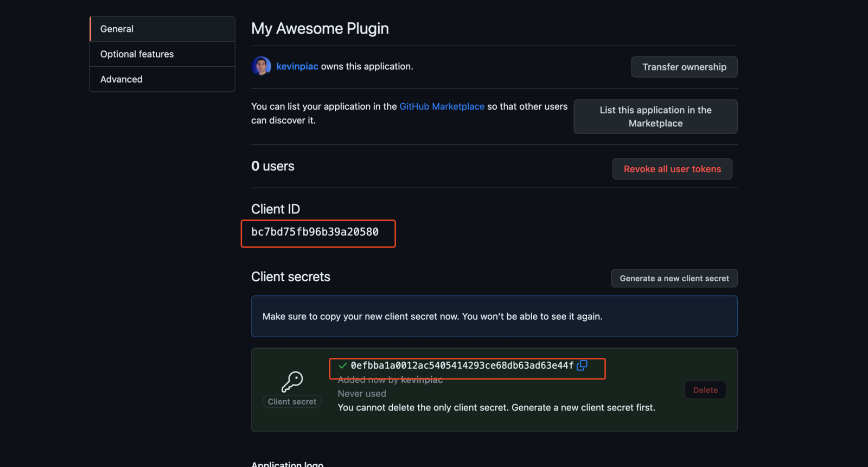Click the kevinpiac name under Added now
This screenshot has width=868, height=467.
click(422, 380)
